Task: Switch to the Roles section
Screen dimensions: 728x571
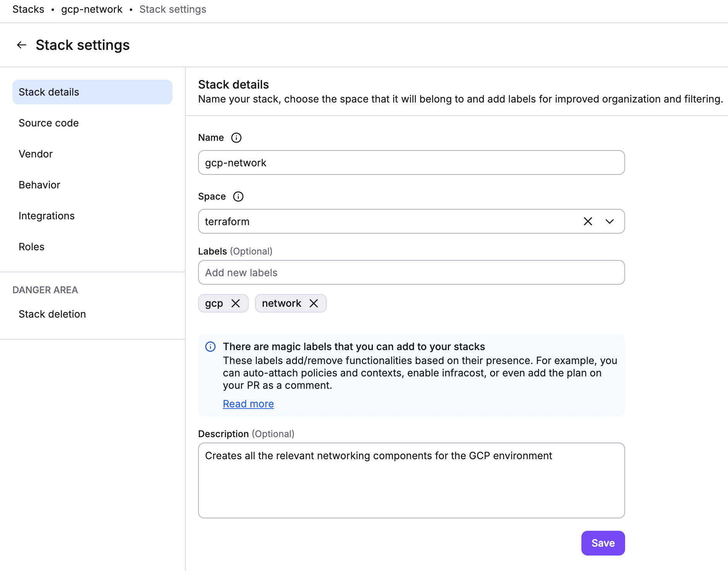Action: 31,247
